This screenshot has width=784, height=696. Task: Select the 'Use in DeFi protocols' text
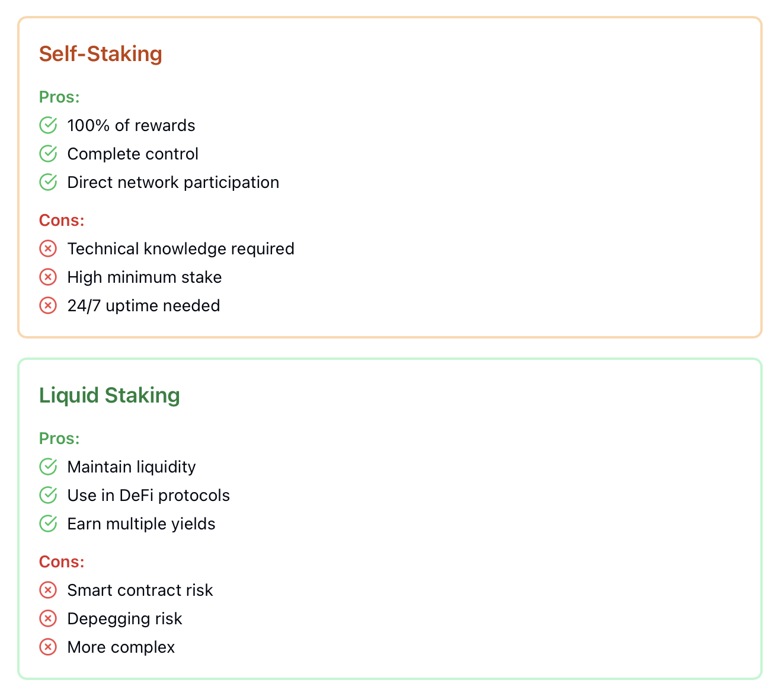[148, 495]
